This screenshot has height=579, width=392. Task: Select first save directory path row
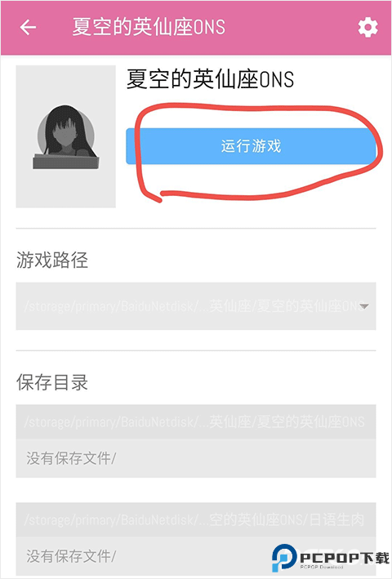tap(196, 421)
